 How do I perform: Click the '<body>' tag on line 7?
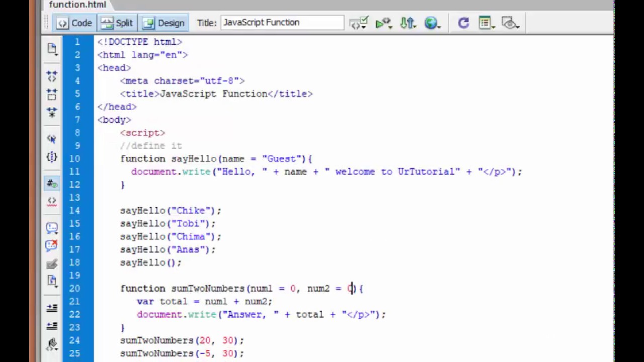[x=114, y=120]
